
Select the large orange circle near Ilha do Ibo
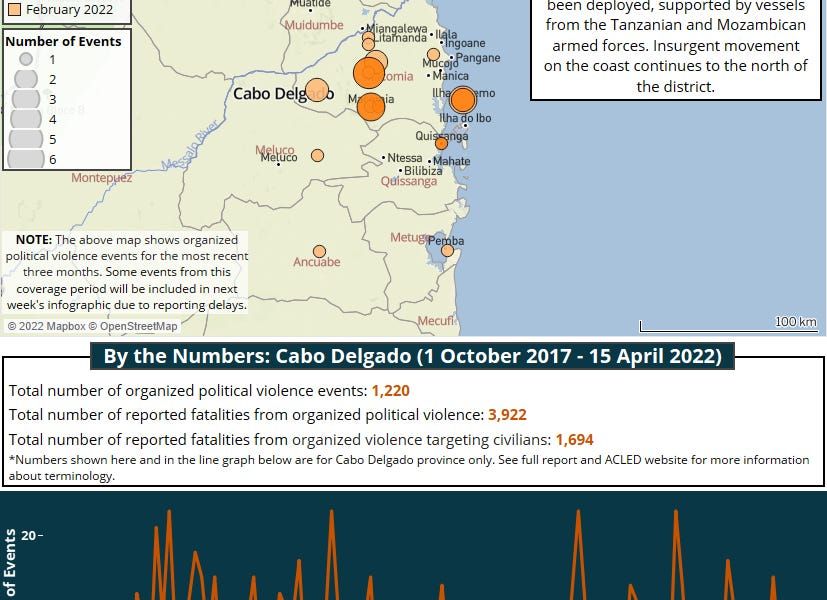[462, 100]
